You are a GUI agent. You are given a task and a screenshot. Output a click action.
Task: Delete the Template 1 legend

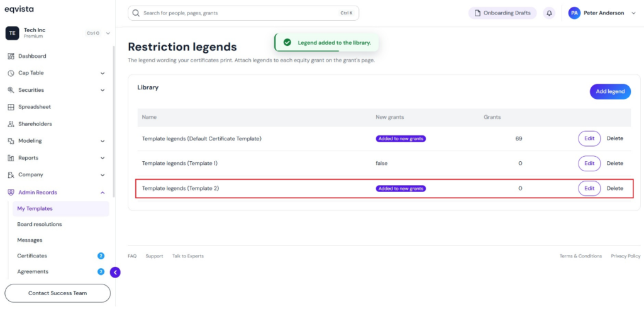[x=615, y=163]
